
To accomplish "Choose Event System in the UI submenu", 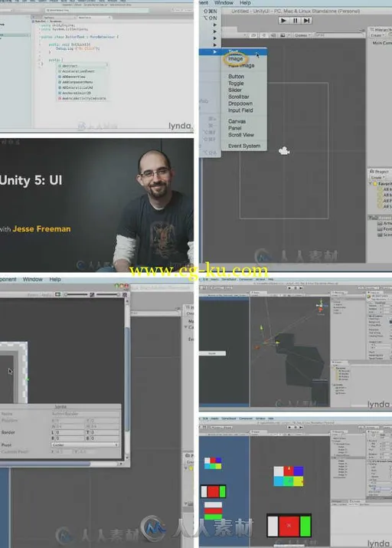I will tap(245, 146).
